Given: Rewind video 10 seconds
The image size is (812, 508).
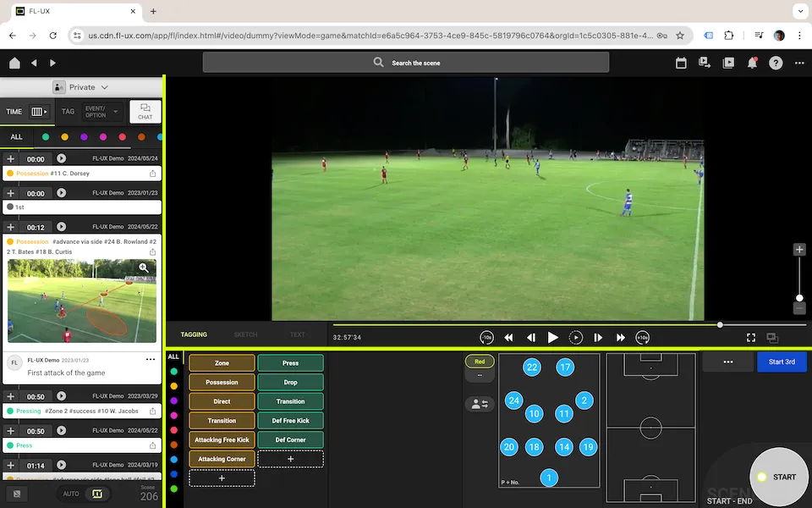Looking at the screenshot, I should 486,338.
